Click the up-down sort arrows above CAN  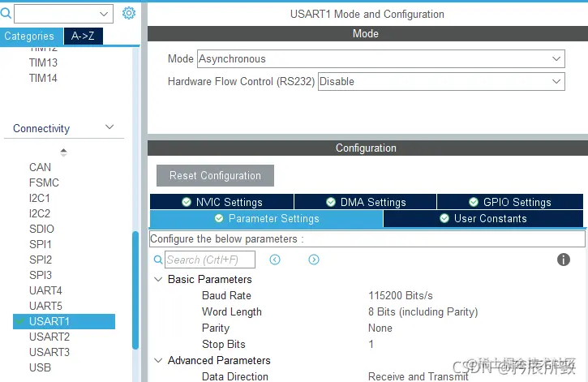click(63, 152)
